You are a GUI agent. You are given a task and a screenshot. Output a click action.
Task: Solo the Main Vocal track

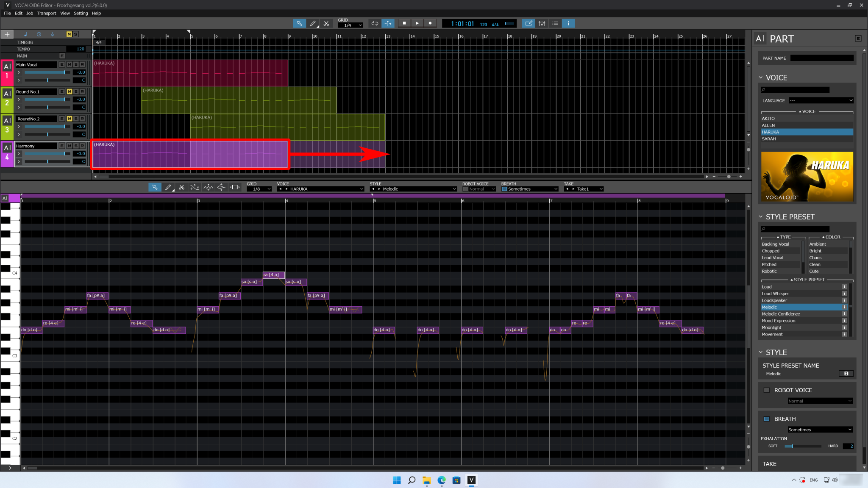(x=76, y=64)
